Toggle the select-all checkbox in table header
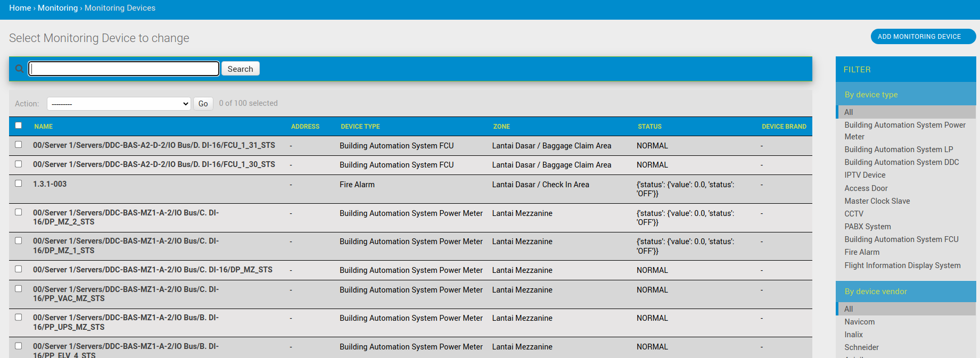Screen dimensions: 980x358 click(x=19, y=126)
